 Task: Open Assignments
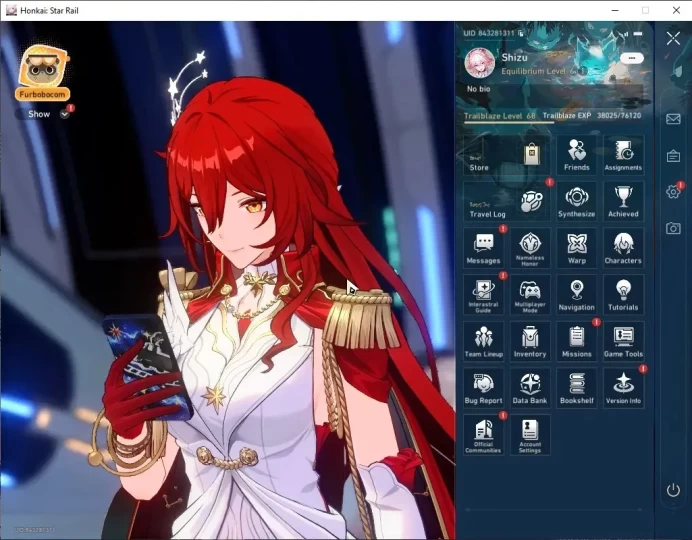[623, 155]
